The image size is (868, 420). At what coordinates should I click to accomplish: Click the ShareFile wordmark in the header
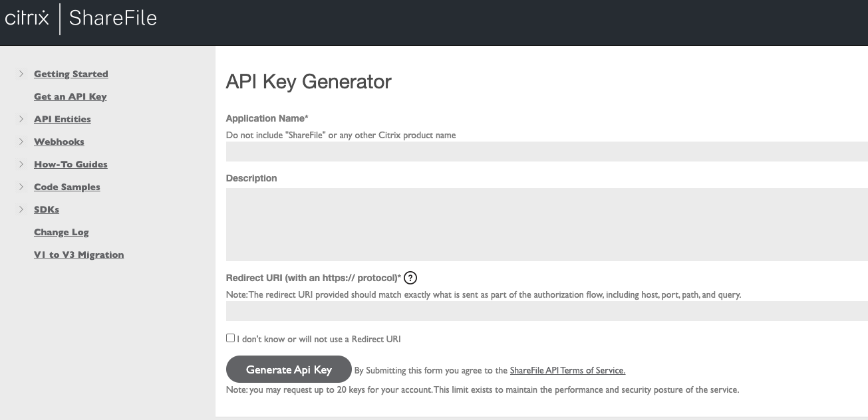click(112, 18)
